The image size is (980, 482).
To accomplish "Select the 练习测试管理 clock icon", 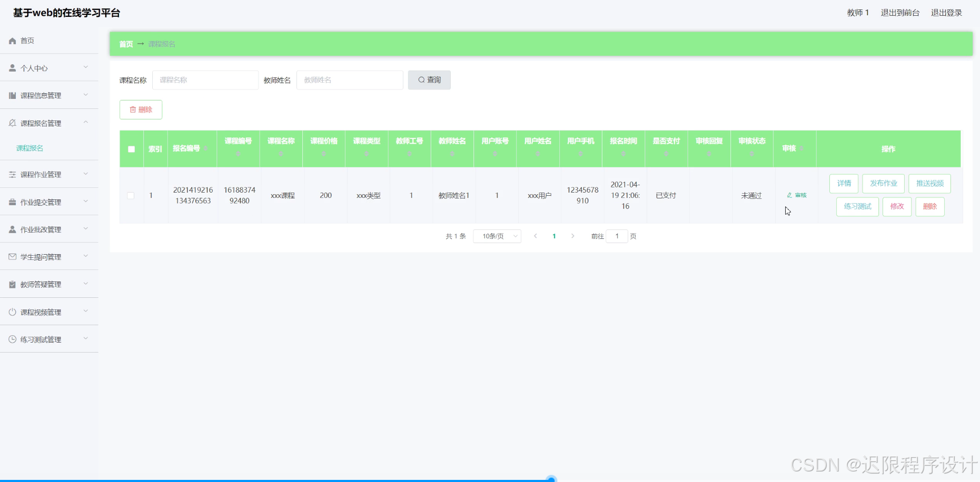I will (x=12, y=339).
